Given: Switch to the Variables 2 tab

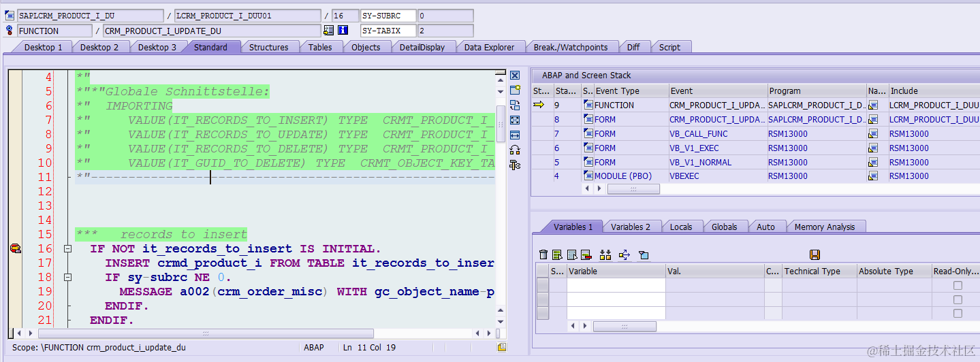Looking at the screenshot, I should coord(631,227).
